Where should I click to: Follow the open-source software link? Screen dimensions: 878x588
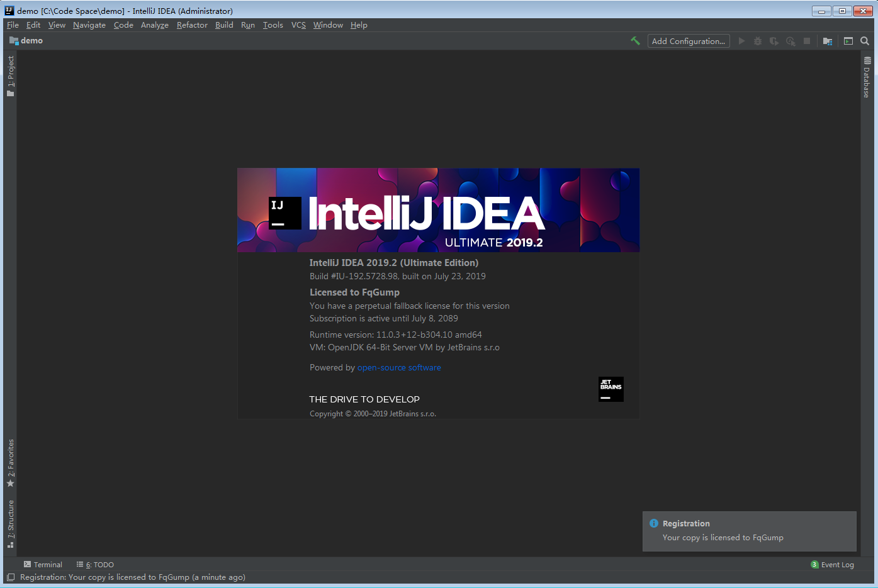tap(399, 368)
